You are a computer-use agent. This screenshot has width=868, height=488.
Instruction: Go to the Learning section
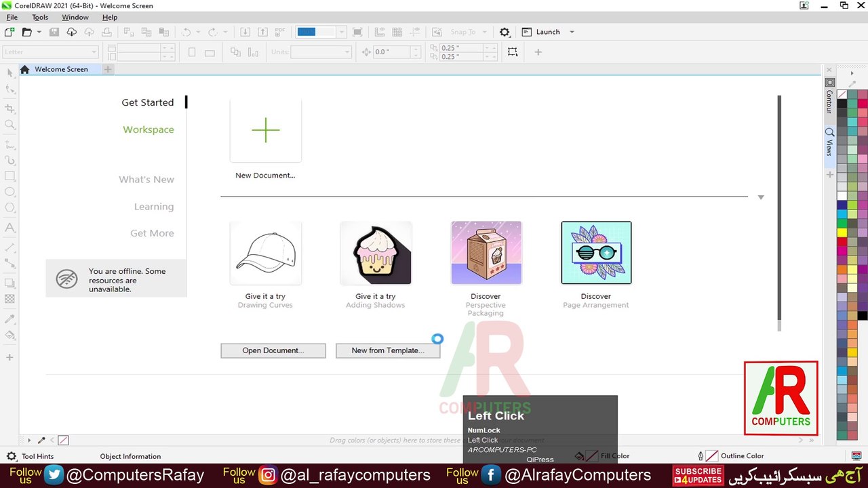154,207
